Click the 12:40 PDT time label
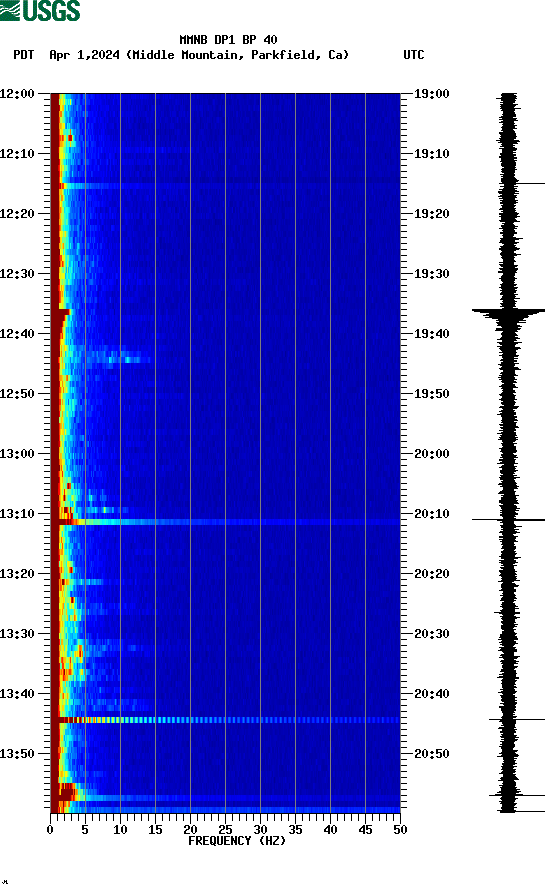The image size is (552, 893). point(17,334)
